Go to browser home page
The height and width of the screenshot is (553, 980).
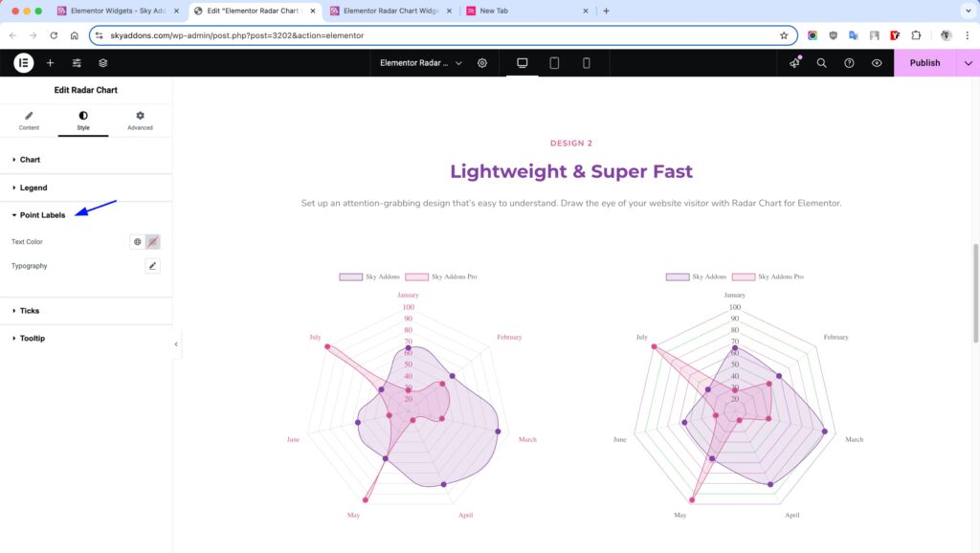point(75,35)
